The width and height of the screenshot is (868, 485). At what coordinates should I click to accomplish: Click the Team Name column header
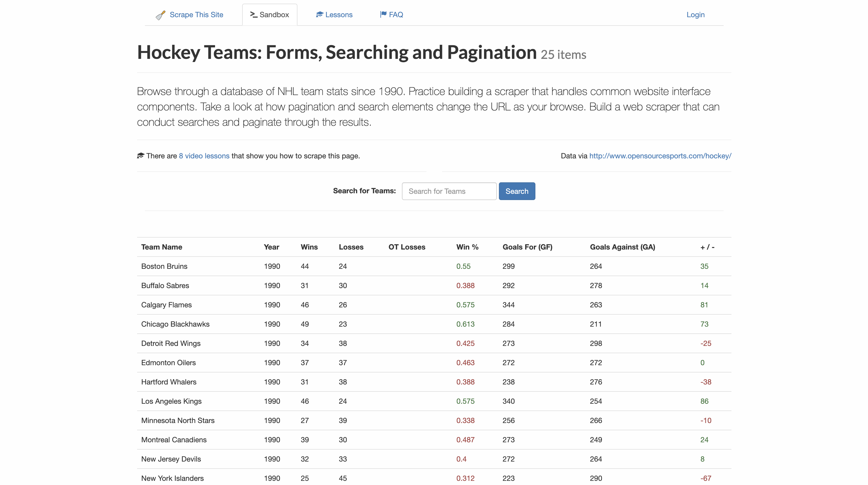(x=161, y=247)
